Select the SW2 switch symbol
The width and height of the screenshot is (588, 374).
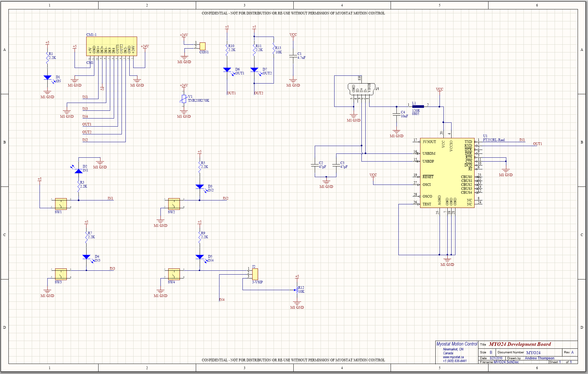coord(174,204)
